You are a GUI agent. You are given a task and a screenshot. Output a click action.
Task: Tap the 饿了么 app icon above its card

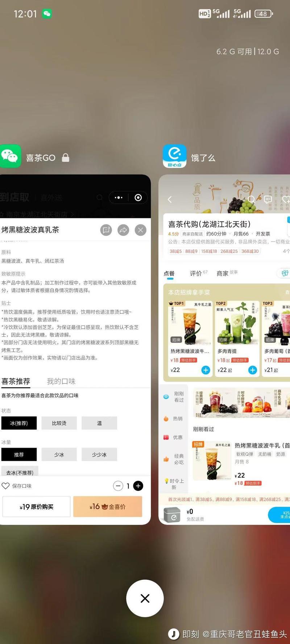click(174, 156)
